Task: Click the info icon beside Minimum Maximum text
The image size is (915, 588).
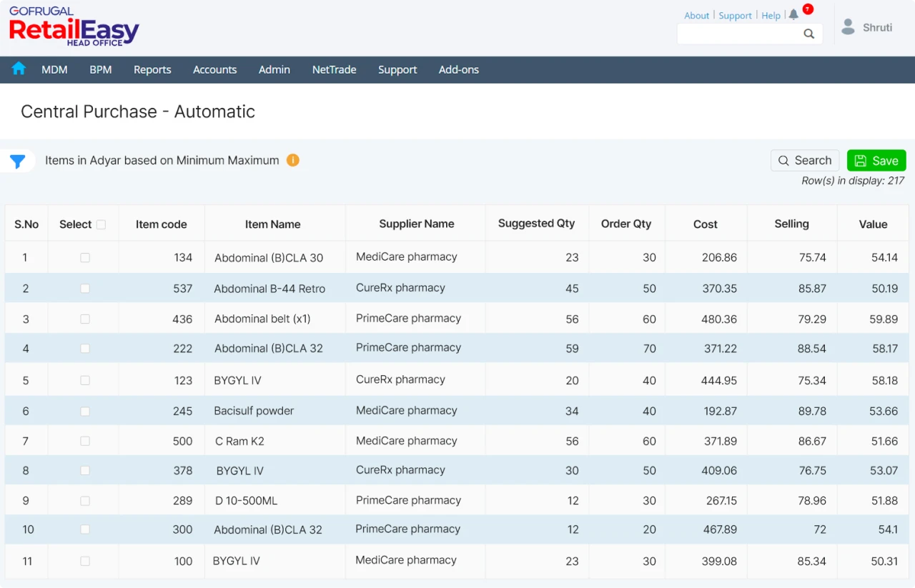Action: pos(292,161)
